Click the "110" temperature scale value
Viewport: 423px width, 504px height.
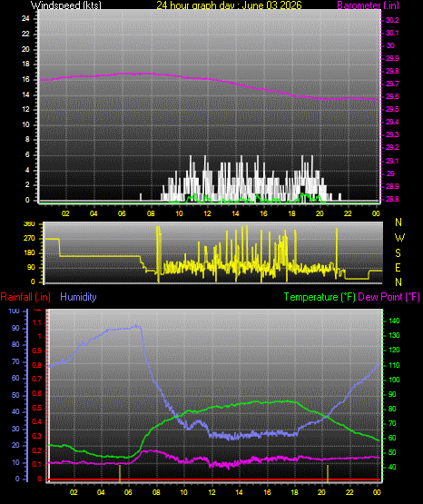point(394,365)
